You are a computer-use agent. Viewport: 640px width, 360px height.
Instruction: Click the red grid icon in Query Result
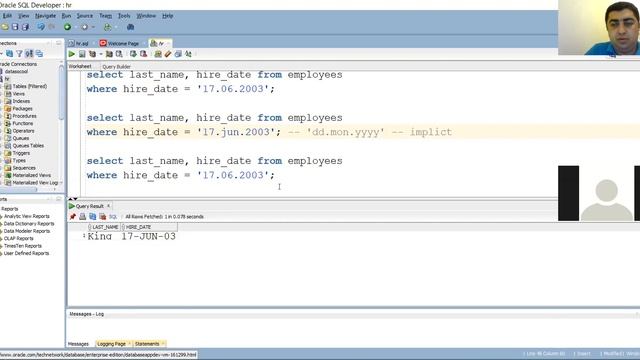(102, 217)
